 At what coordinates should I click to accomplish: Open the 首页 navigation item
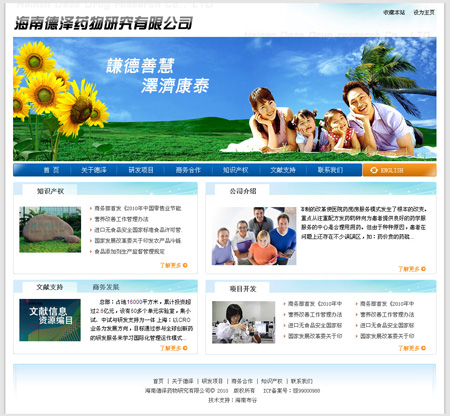(x=51, y=170)
